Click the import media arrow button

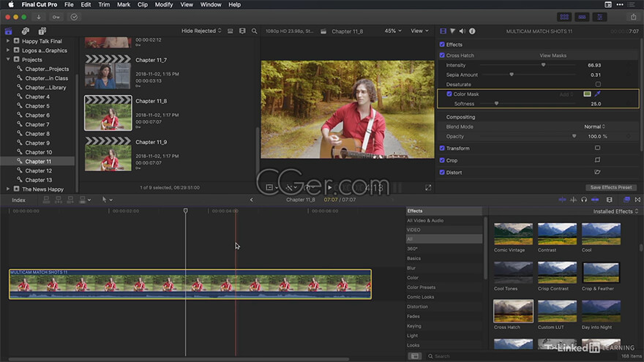point(39,17)
